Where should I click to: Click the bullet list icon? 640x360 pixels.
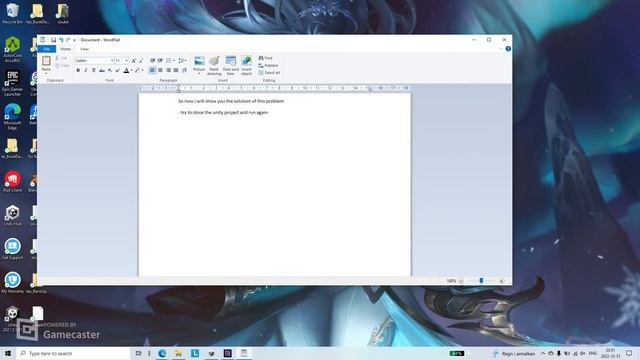point(168,60)
